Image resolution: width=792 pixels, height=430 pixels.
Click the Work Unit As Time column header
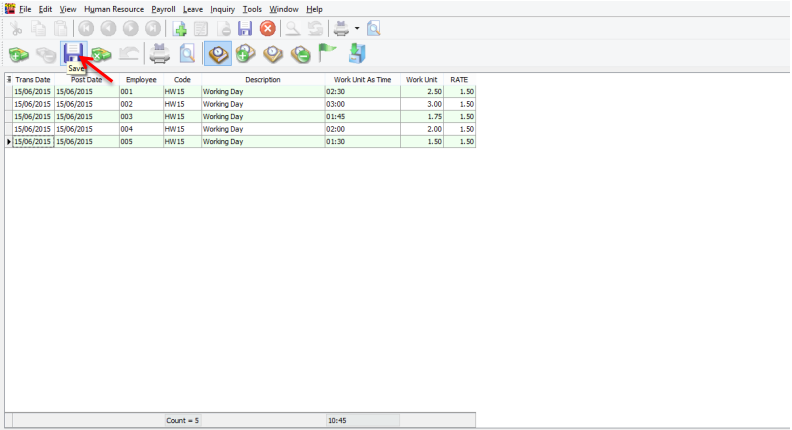coord(362,79)
